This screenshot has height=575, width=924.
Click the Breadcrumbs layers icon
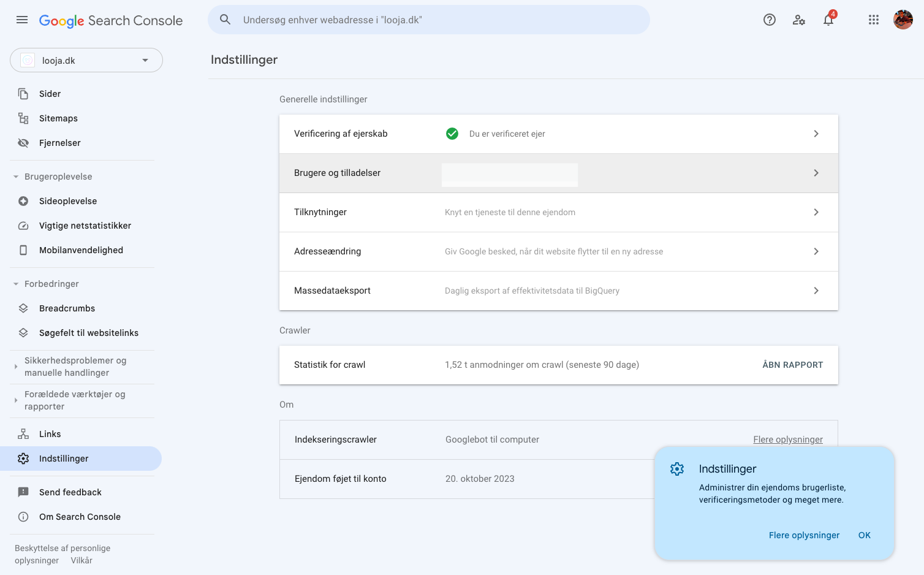[x=23, y=308]
